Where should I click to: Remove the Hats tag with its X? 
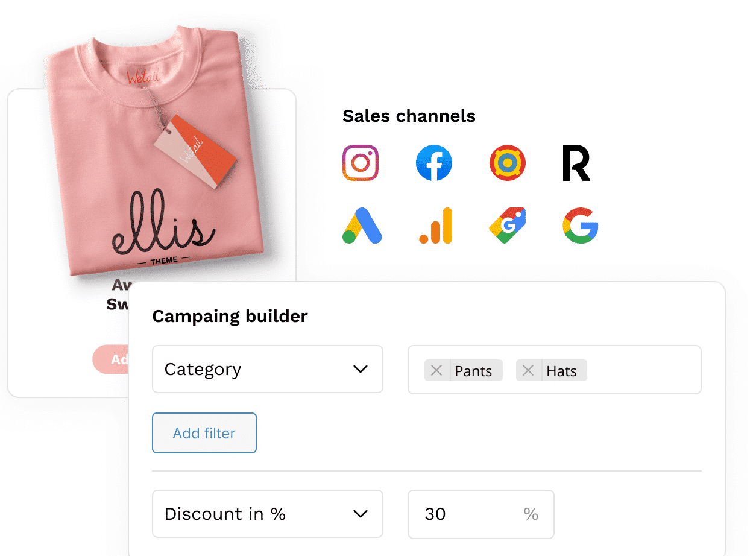(528, 371)
